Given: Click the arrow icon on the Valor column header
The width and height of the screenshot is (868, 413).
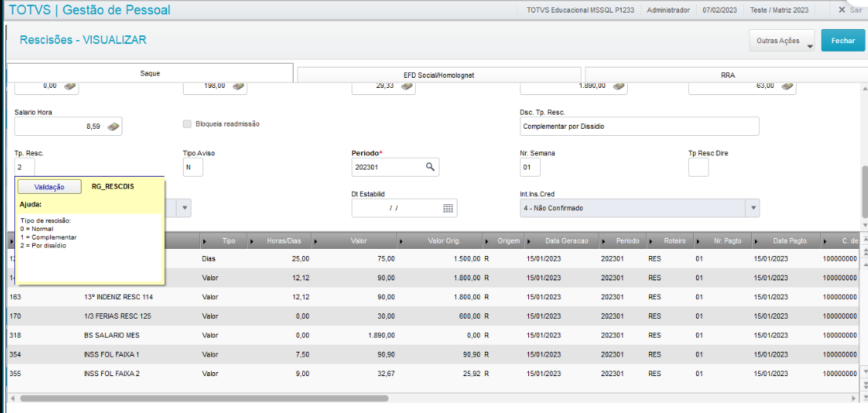Looking at the screenshot, I should click(316, 241).
